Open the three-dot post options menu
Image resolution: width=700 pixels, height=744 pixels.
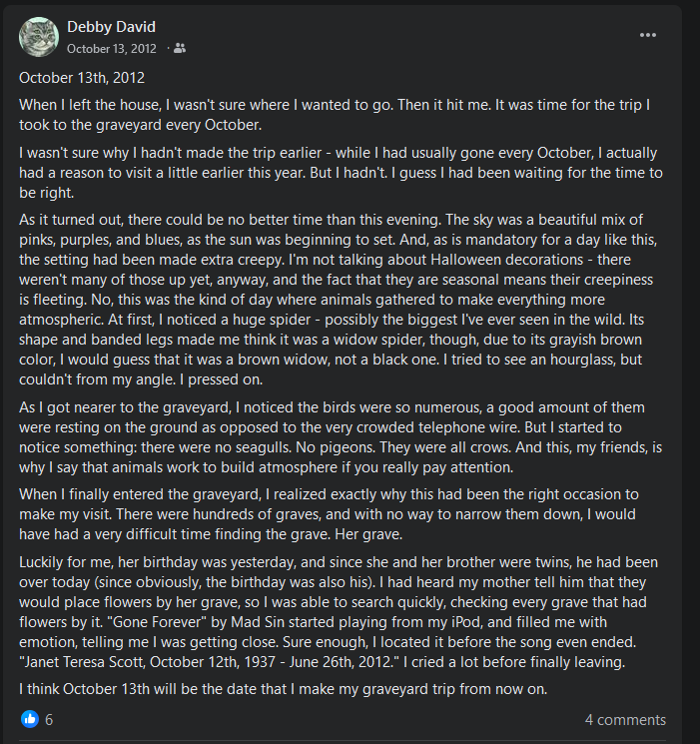(x=647, y=35)
